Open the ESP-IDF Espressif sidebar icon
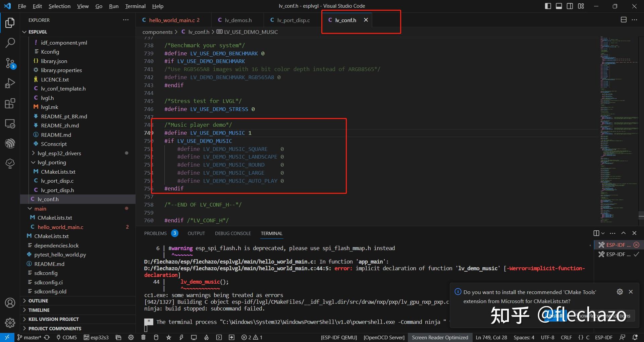The width and height of the screenshot is (644, 342). (x=10, y=144)
